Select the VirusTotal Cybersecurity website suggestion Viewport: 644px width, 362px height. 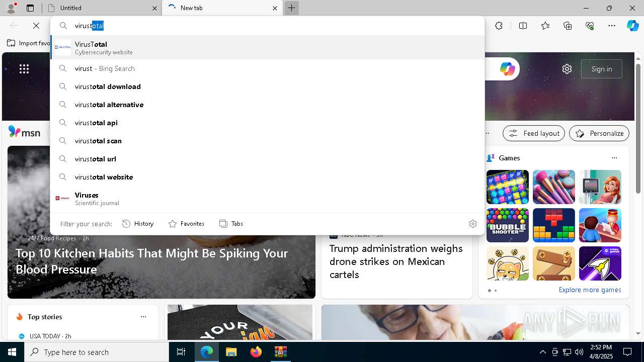click(267, 48)
